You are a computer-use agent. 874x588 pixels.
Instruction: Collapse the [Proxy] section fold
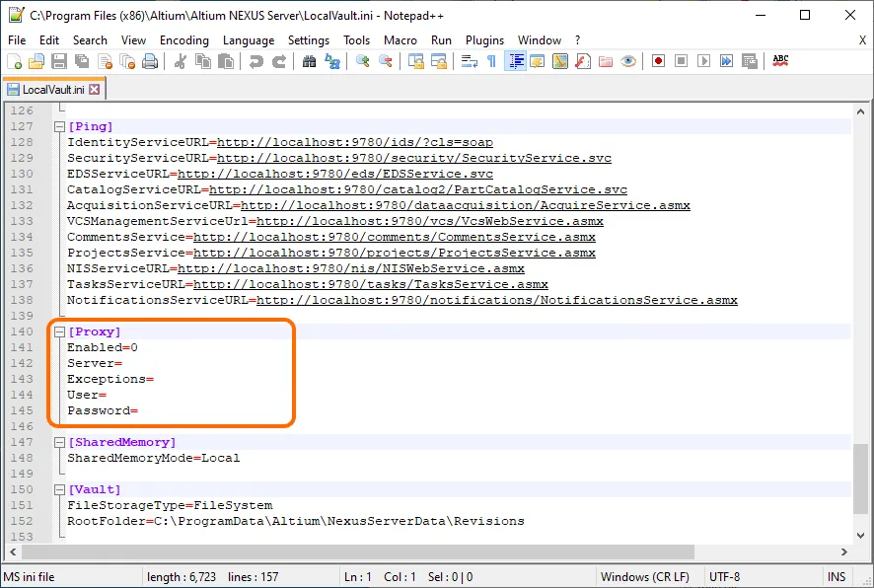59,331
